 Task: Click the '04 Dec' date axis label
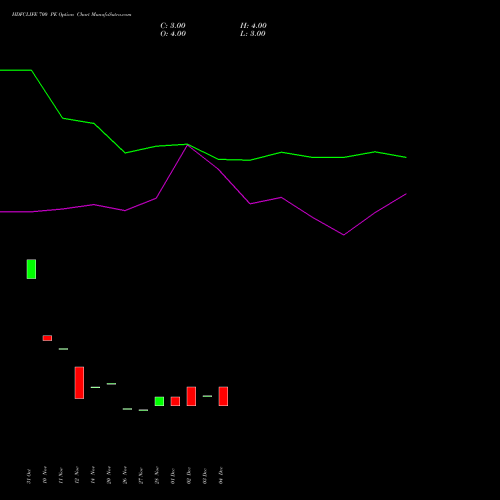coord(221,475)
